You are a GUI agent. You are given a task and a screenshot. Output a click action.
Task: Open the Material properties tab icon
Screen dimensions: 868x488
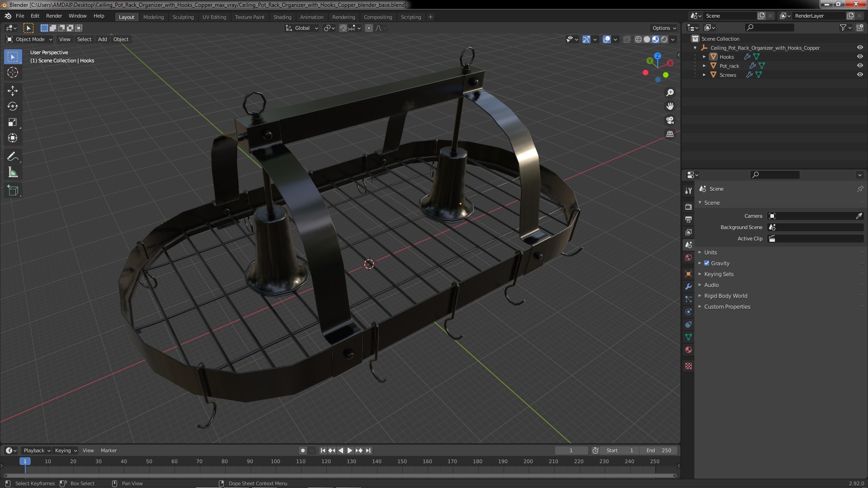[689, 350]
